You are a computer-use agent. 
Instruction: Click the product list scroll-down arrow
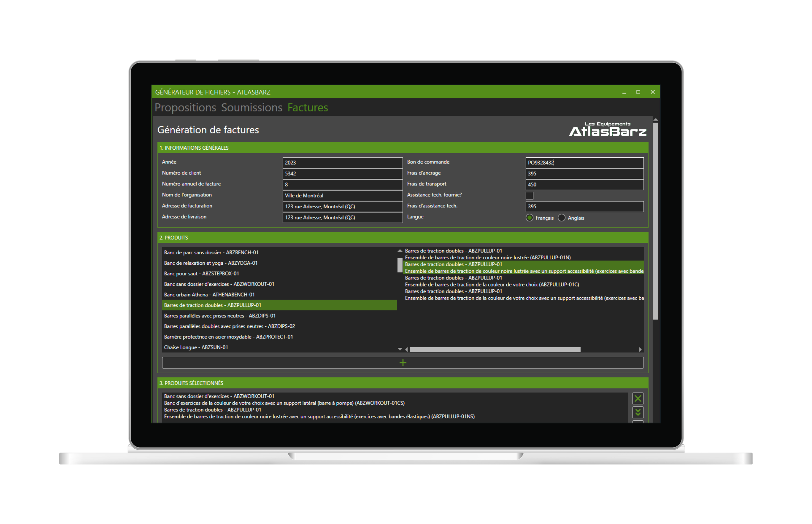coord(400,349)
